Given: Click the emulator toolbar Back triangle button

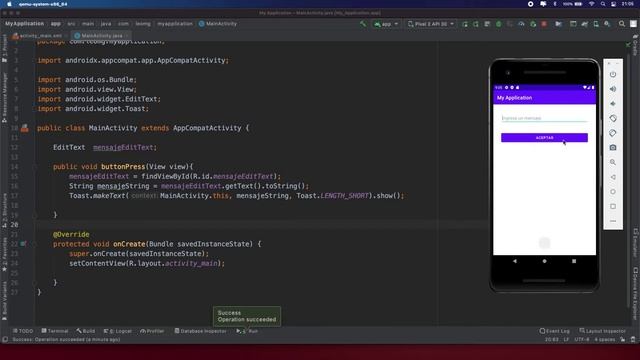Looking at the screenshot, I should (x=613, y=177).
